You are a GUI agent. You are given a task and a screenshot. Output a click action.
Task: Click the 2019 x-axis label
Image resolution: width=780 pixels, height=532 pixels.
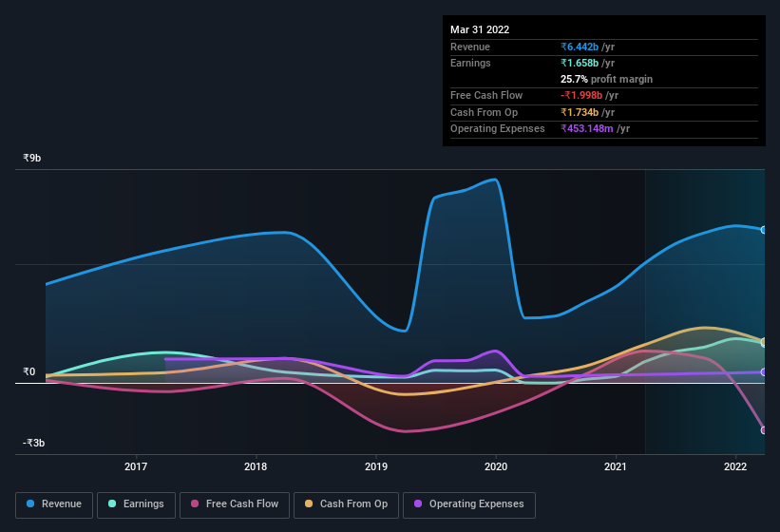click(x=376, y=466)
